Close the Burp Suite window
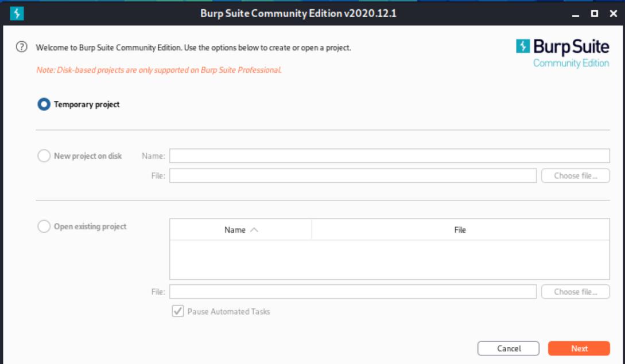Screen dimensions: 625x364 (x=613, y=14)
